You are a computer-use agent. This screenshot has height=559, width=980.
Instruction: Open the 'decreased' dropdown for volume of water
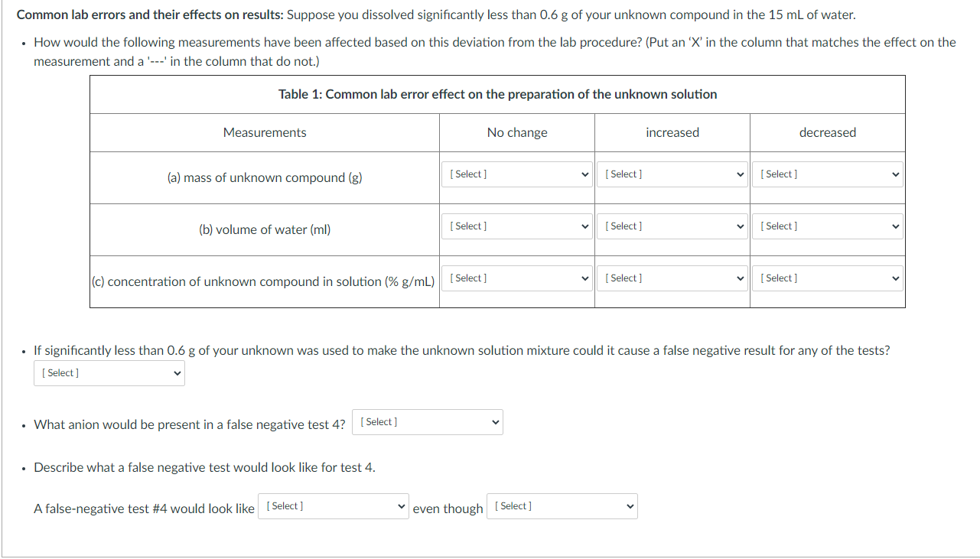[x=827, y=226]
